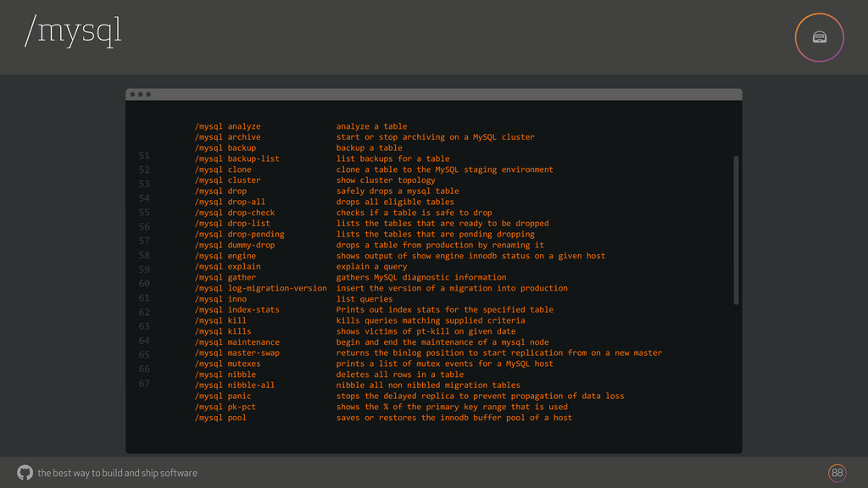Click line number 58 in gutter
Viewport: 868px width, 488px height.
pyautogui.click(x=144, y=255)
